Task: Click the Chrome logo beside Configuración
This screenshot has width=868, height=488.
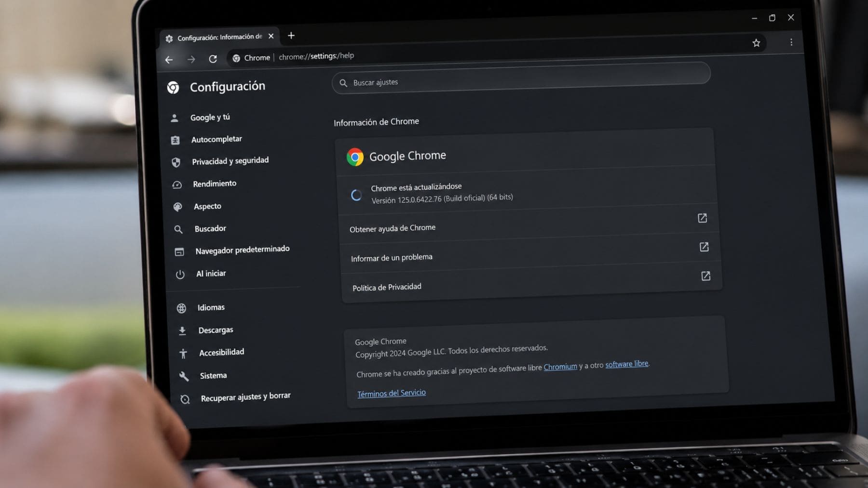Action: point(173,87)
